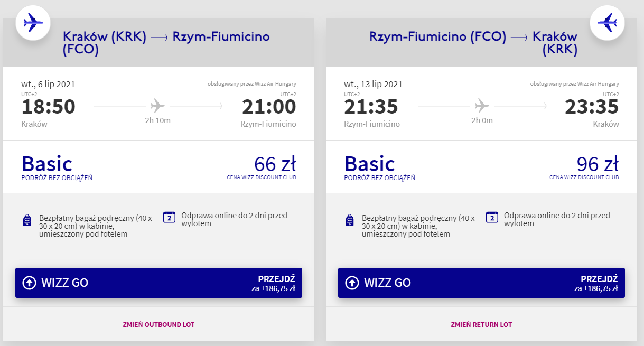Click the 18:50 Kraków departure time
The height and width of the screenshot is (346, 644).
tap(49, 107)
